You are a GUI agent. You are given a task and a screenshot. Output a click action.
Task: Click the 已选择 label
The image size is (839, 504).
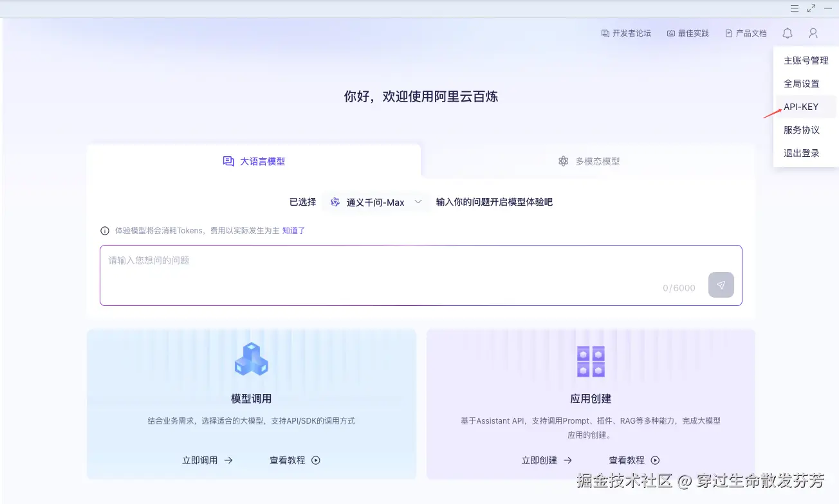tap(302, 202)
